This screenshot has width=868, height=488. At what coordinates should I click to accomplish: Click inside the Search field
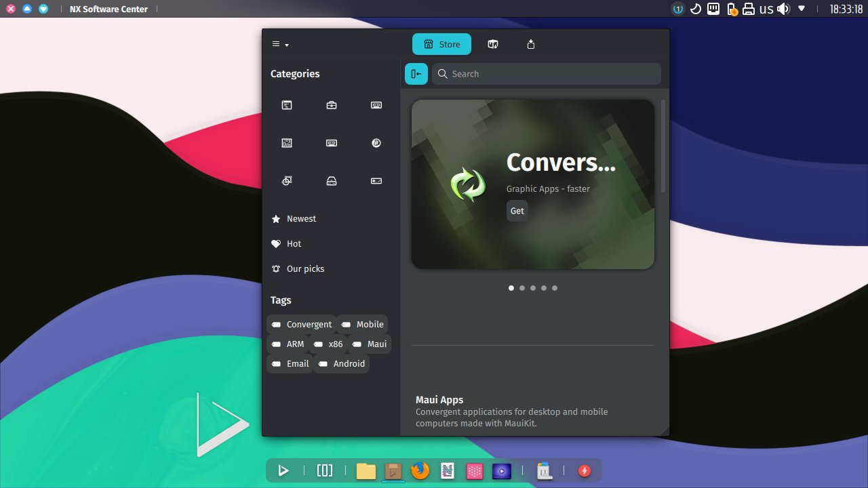pos(546,73)
